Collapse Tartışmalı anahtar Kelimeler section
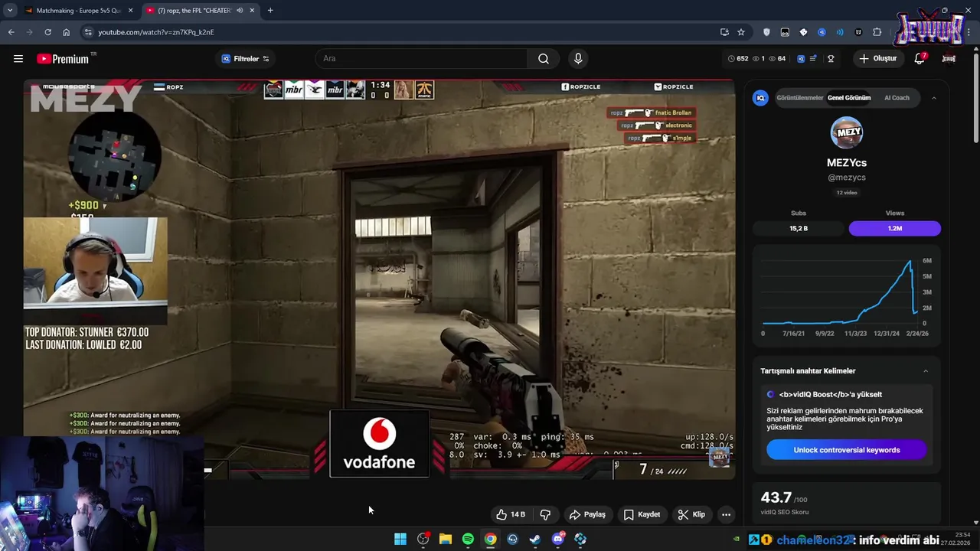Viewport: 980px width, 551px height. click(926, 371)
